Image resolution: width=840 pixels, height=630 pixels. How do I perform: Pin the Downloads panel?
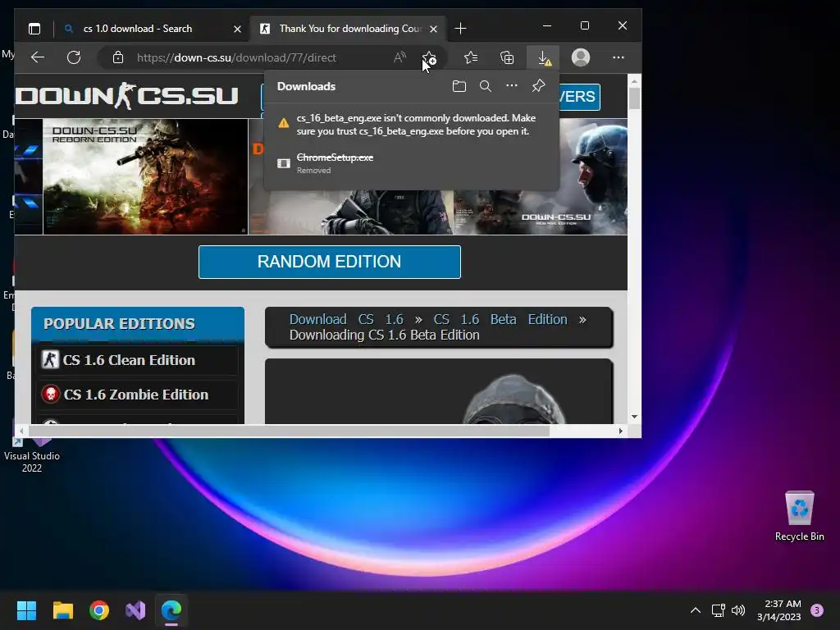538,85
